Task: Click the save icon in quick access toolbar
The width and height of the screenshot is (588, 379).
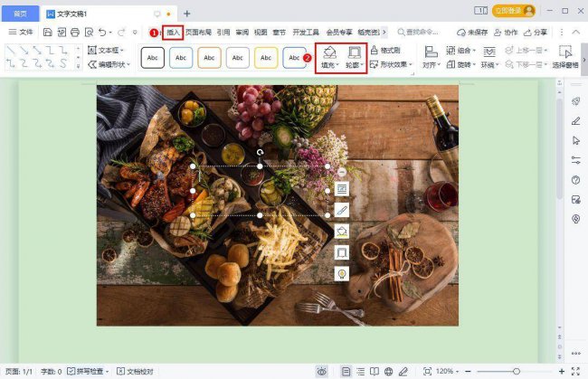Action: coord(48,33)
